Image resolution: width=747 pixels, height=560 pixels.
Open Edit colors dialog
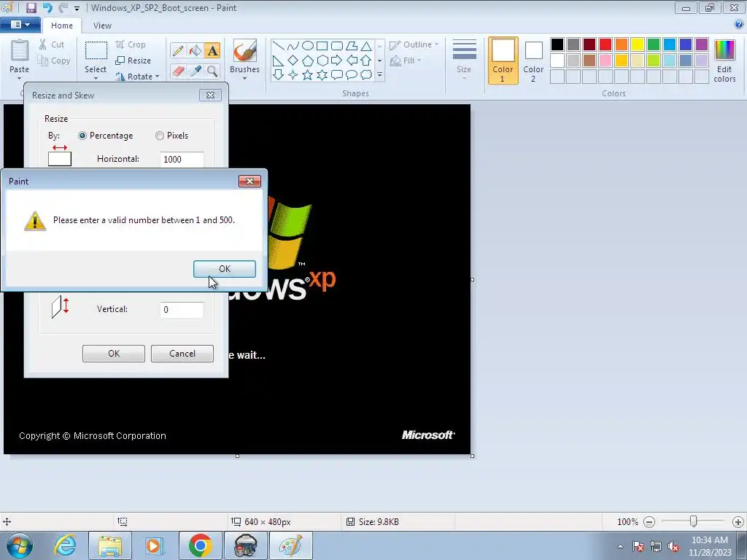(x=724, y=61)
